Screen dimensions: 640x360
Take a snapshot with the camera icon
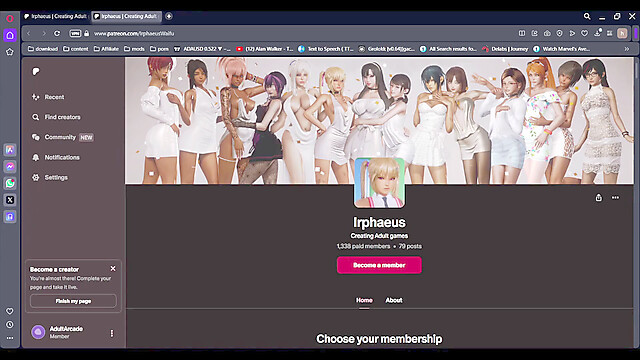pyautogui.click(x=547, y=33)
